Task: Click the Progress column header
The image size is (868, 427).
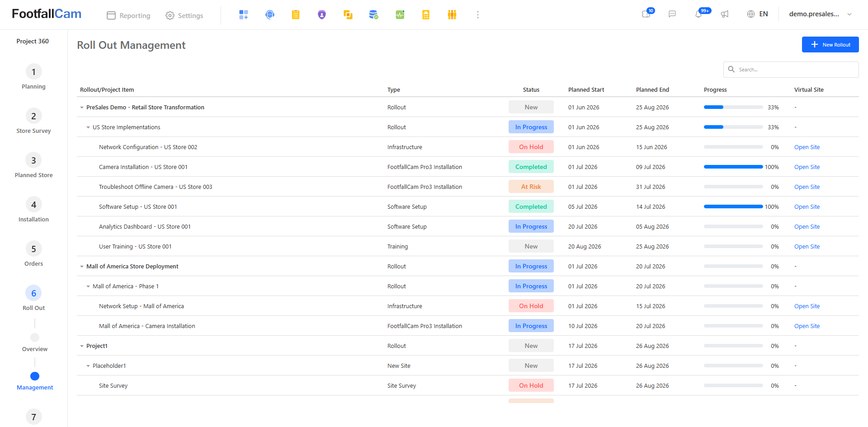Action: pos(715,90)
